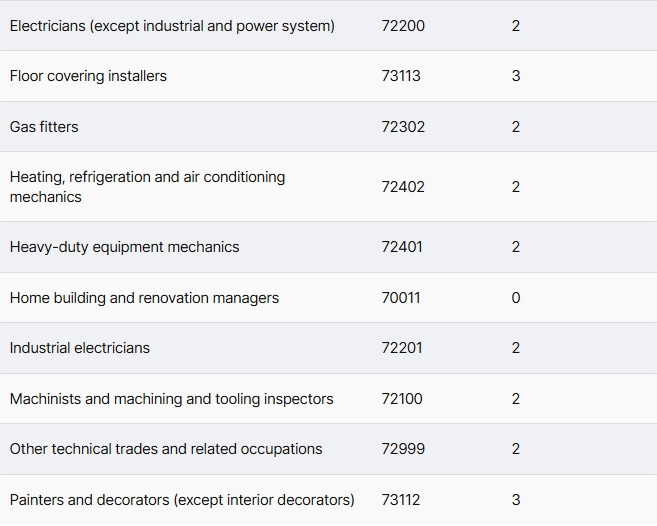Image resolution: width=657 pixels, height=526 pixels.
Task: Click "Heating, refrigeration and air conditioning mechanics"
Action: click(x=147, y=187)
